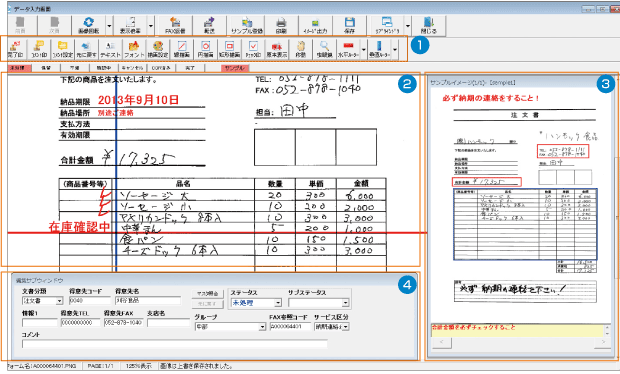This screenshot has height=374, width=620.
Task: Toggle the 水平ルーラー horizontal ruler
Action: tap(348, 49)
